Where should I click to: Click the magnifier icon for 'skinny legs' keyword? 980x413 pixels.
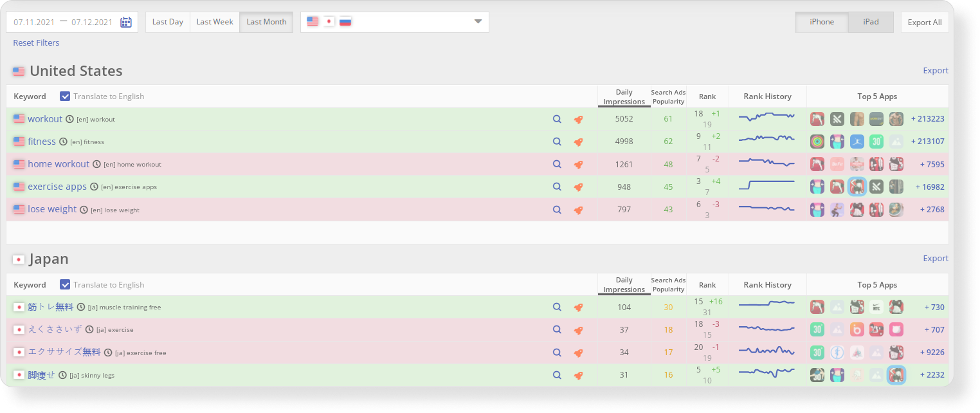click(557, 375)
